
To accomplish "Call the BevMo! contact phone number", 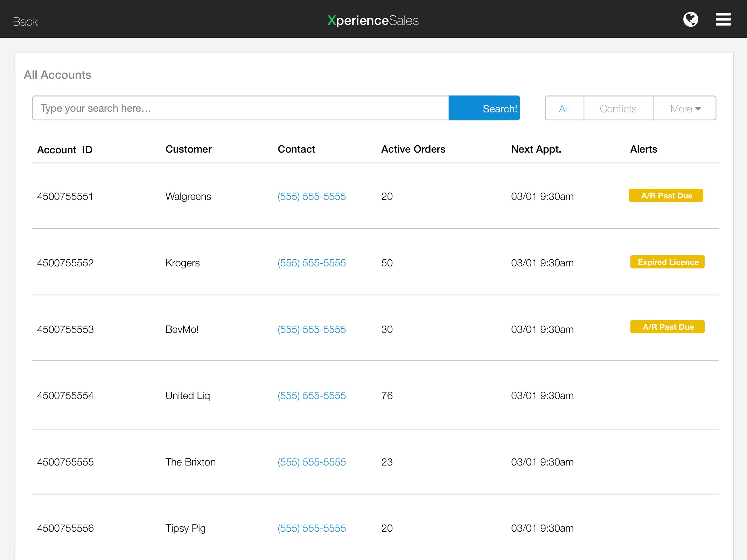I will pyautogui.click(x=312, y=329).
